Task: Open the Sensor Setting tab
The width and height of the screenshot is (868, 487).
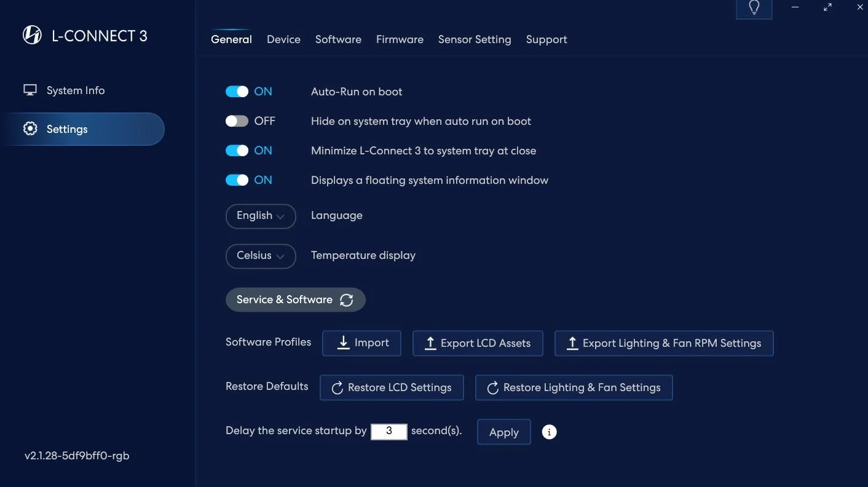Action: (x=475, y=39)
